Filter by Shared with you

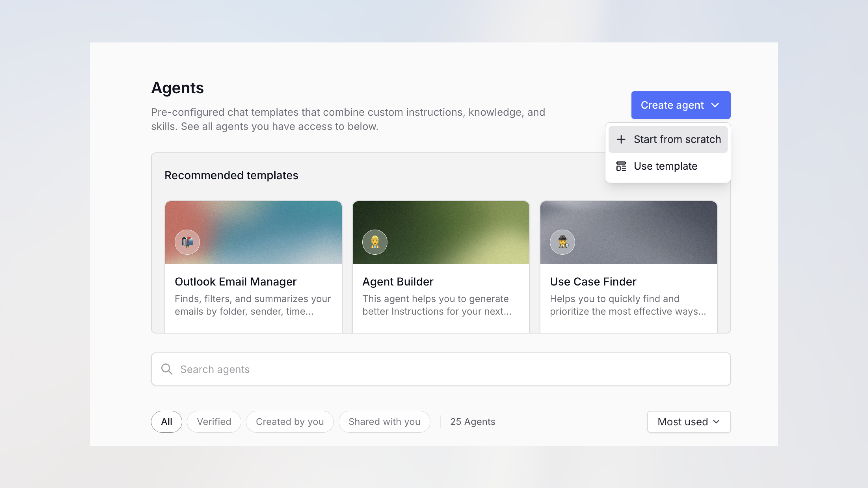(x=384, y=422)
